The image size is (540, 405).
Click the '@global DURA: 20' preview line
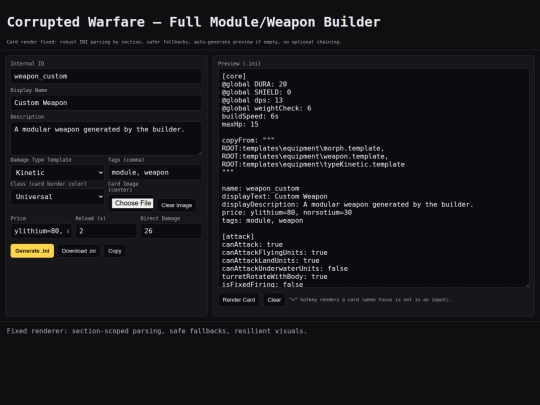click(x=254, y=84)
